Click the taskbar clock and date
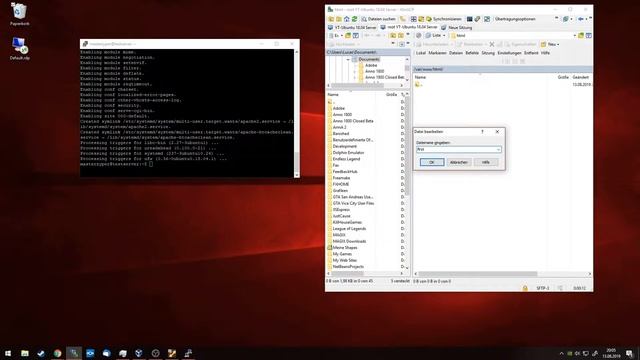This screenshot has height=360, width=640. point(611,353)
